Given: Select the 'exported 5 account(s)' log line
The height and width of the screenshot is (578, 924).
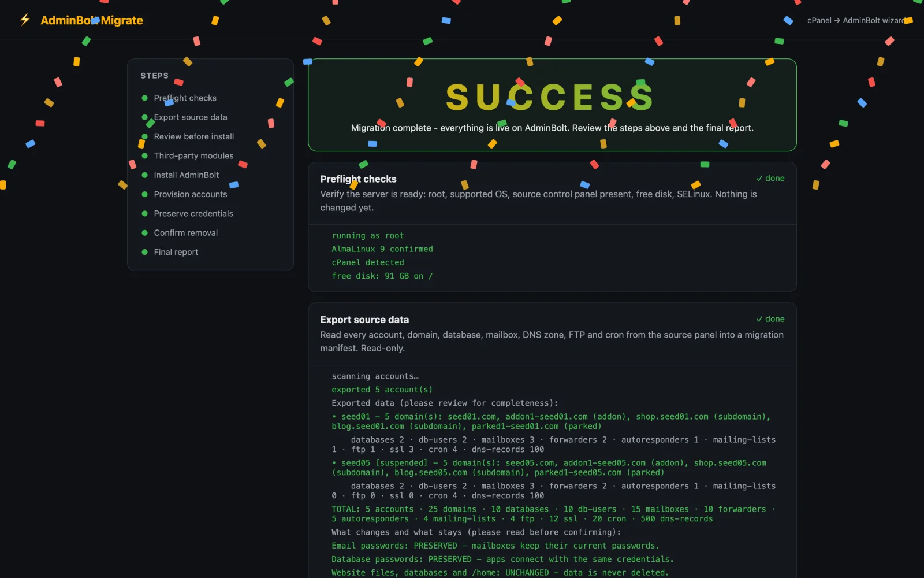Looking at the screenshot, I should [x=382, y=390].
